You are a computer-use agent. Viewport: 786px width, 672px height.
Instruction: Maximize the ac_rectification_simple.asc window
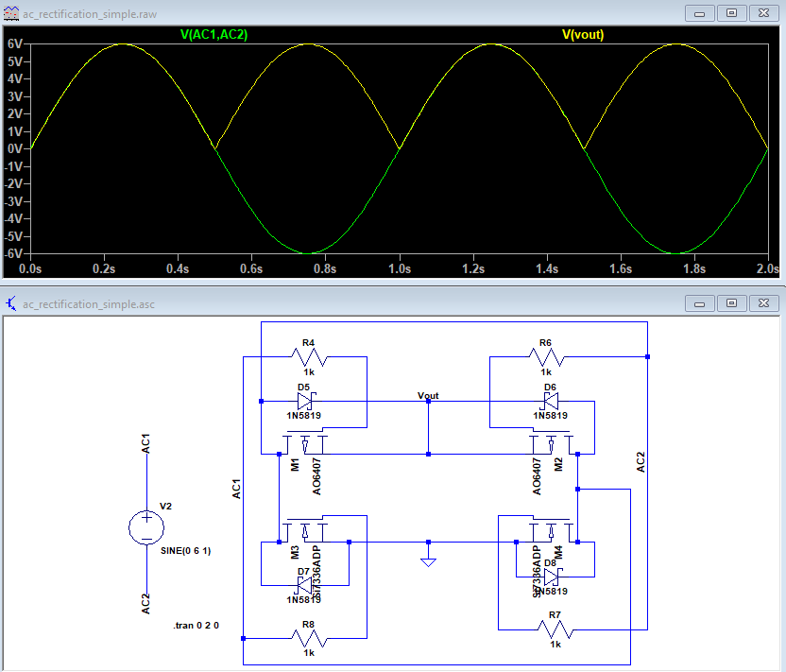coord(731,303)
